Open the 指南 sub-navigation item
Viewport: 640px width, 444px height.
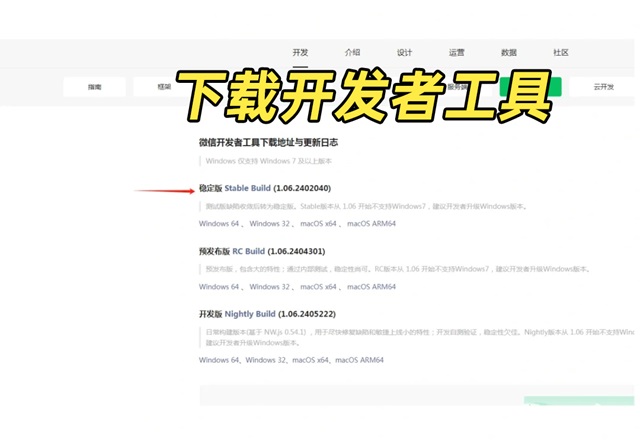click(94, 87)
